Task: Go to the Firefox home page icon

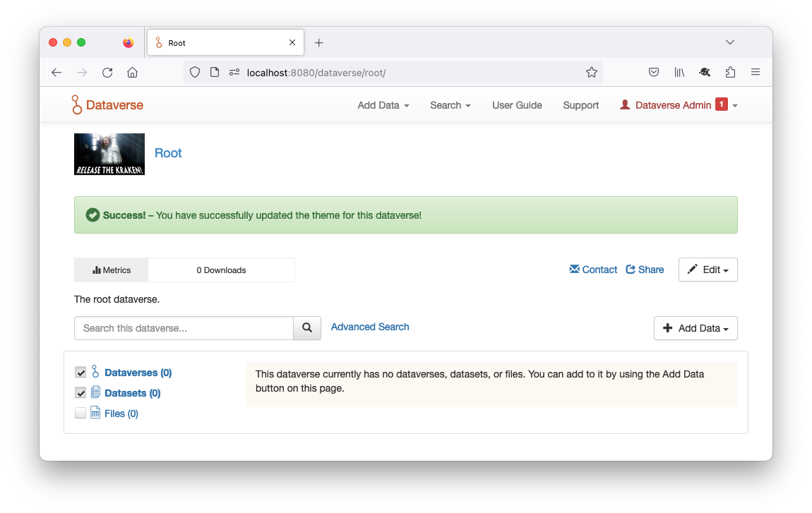Action: pos(132,72)
